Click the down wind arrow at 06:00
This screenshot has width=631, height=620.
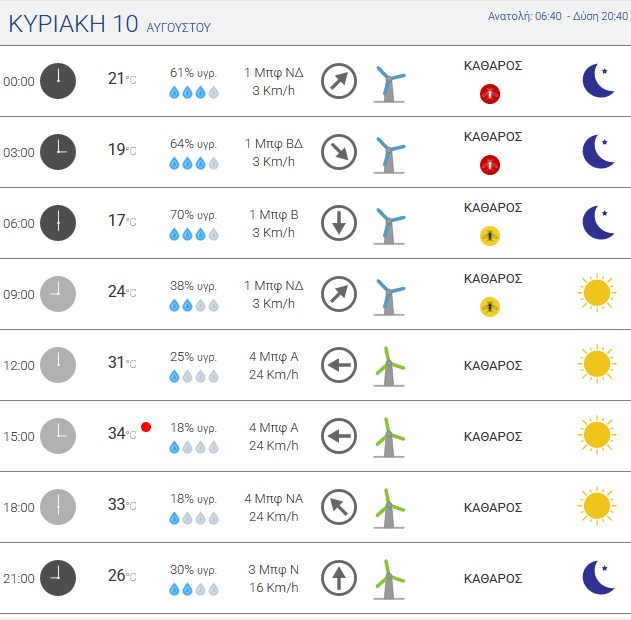(x=339, y=223)
